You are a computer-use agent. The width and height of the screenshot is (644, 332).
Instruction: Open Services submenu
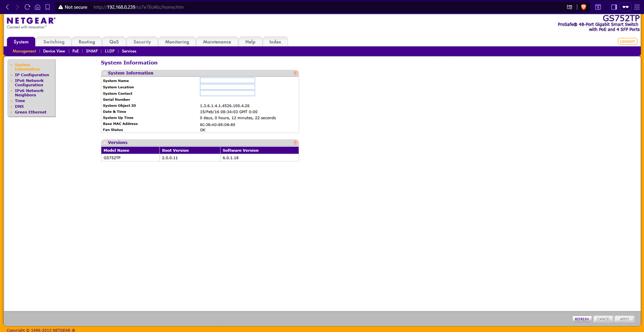coord(129,51)
